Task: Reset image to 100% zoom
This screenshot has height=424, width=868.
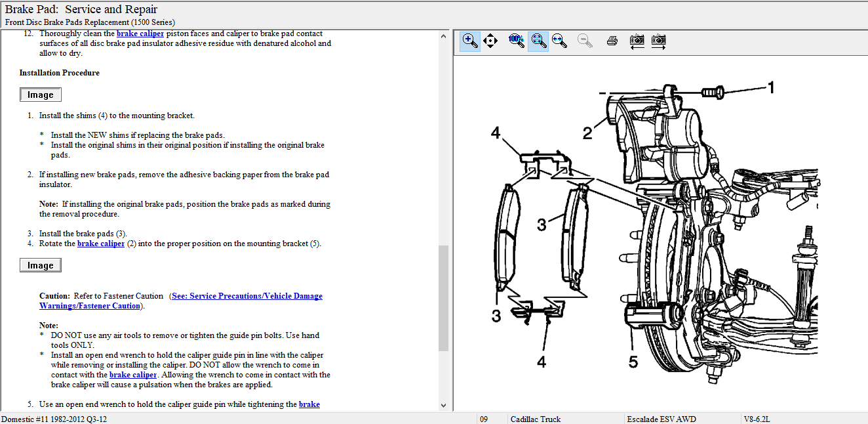Action: 516,41
